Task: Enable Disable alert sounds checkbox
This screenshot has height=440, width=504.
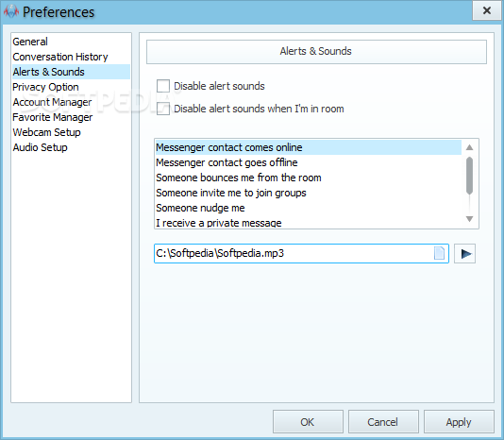Action: click(x=163, y=86)
